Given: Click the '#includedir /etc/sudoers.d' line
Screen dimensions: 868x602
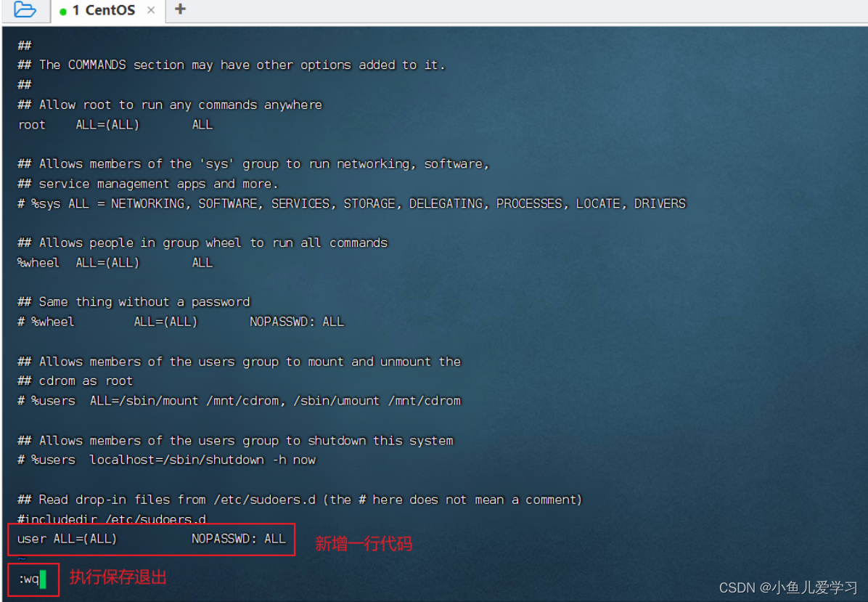Looking at the screenshot, I should 112,519.
